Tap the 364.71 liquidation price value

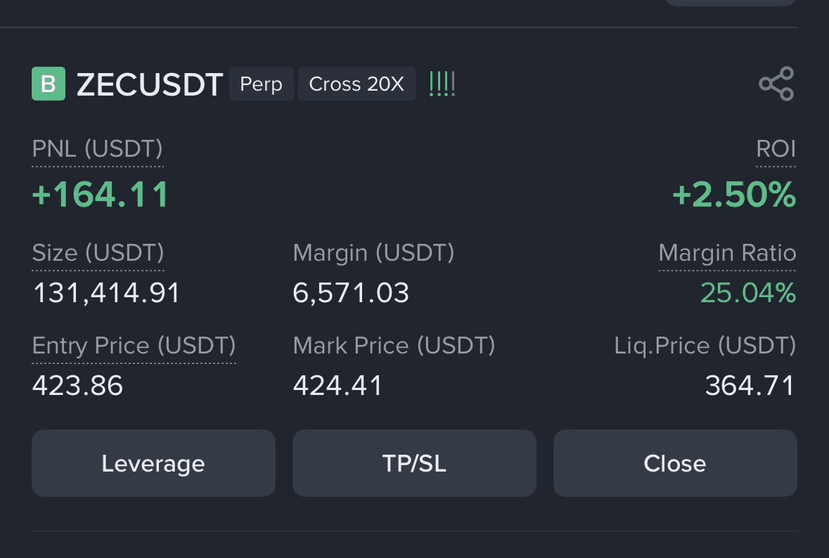coord(750,385)
